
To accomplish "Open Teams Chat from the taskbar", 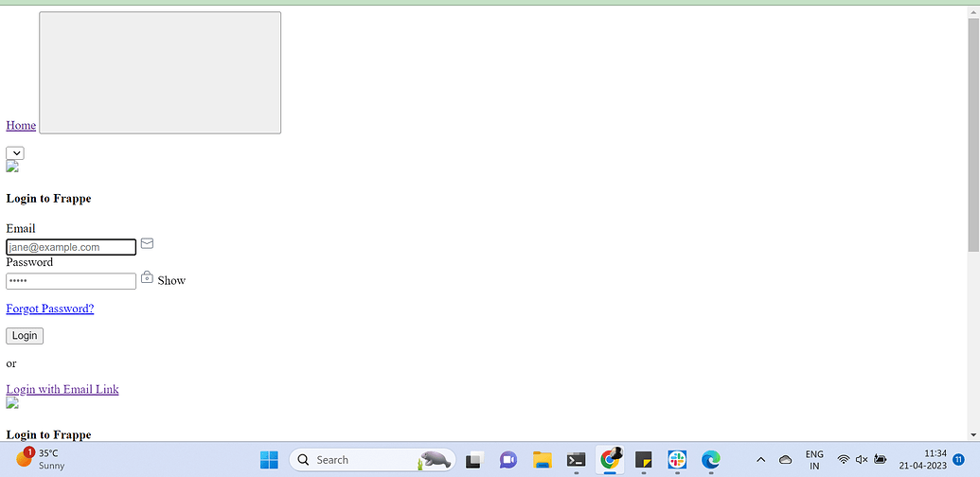I will (508, 460).
